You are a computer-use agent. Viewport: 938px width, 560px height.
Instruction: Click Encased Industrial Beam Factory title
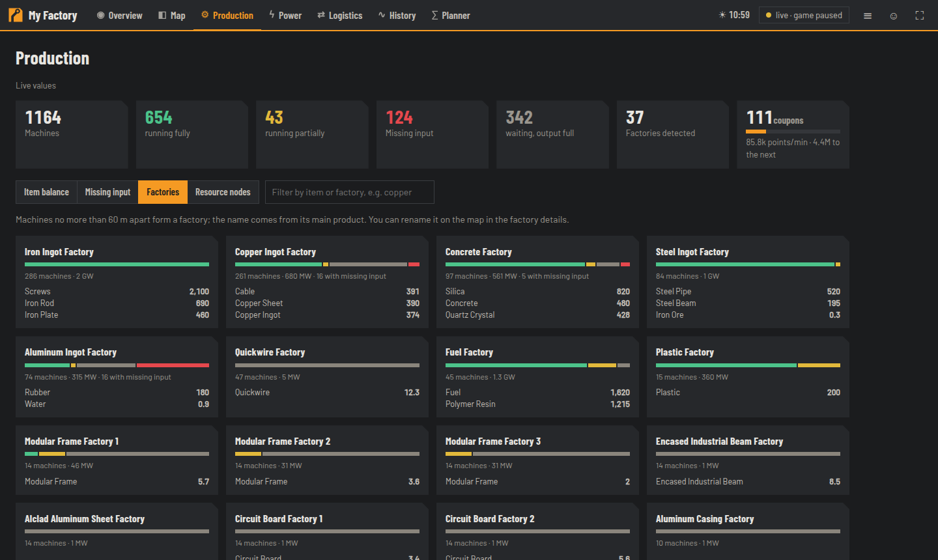click(x=719, y=441)
